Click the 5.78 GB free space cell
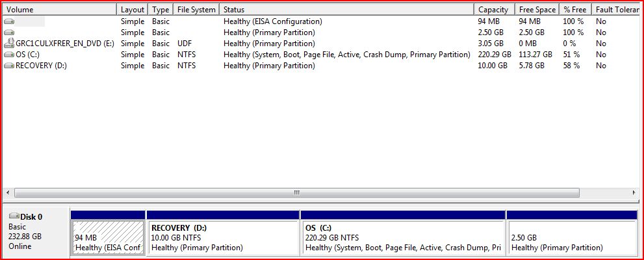The height and width of the screenshot is (260, 644). coord(532,65)
